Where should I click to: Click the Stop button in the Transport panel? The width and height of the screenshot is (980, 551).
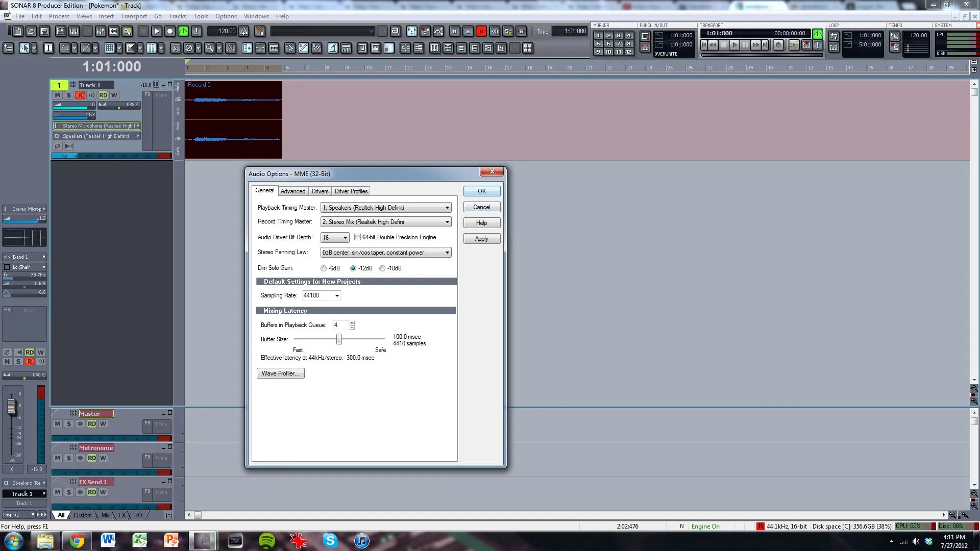pyautogui.click(x=724, y=45)
